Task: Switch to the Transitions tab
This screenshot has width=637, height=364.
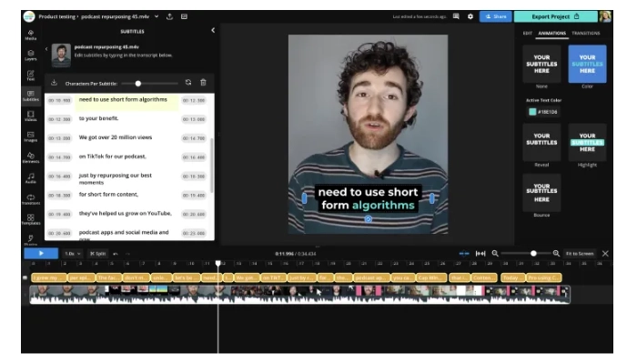Action: [x=586, y=33]
